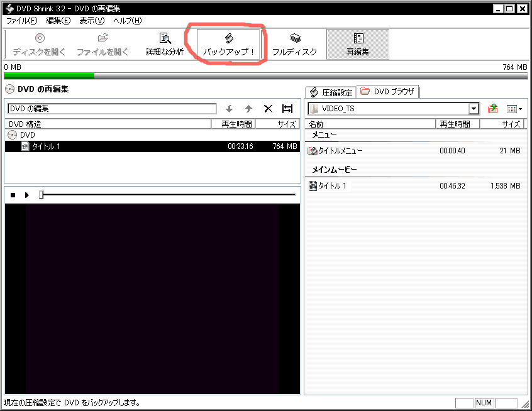
Task: Click the 764 MB size value of タイトル 1
Action: pyautogui.click(x=285, y=146)
